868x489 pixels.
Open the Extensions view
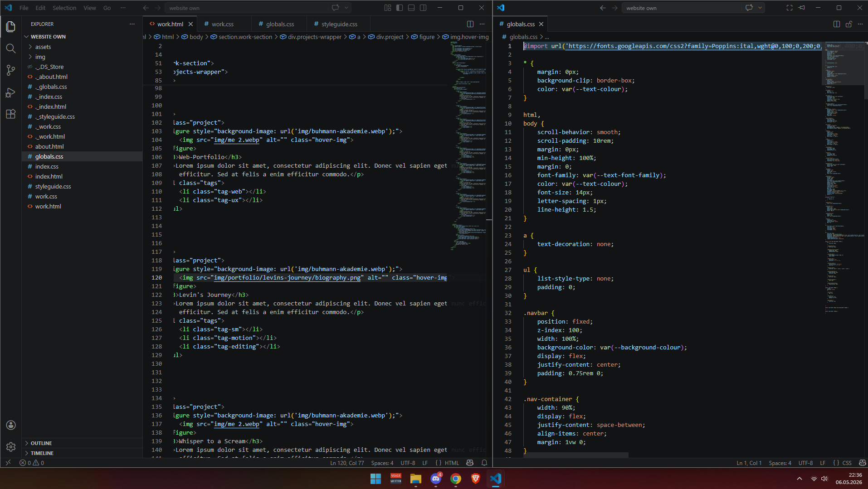pyautogui.click(x=11, y=114)
